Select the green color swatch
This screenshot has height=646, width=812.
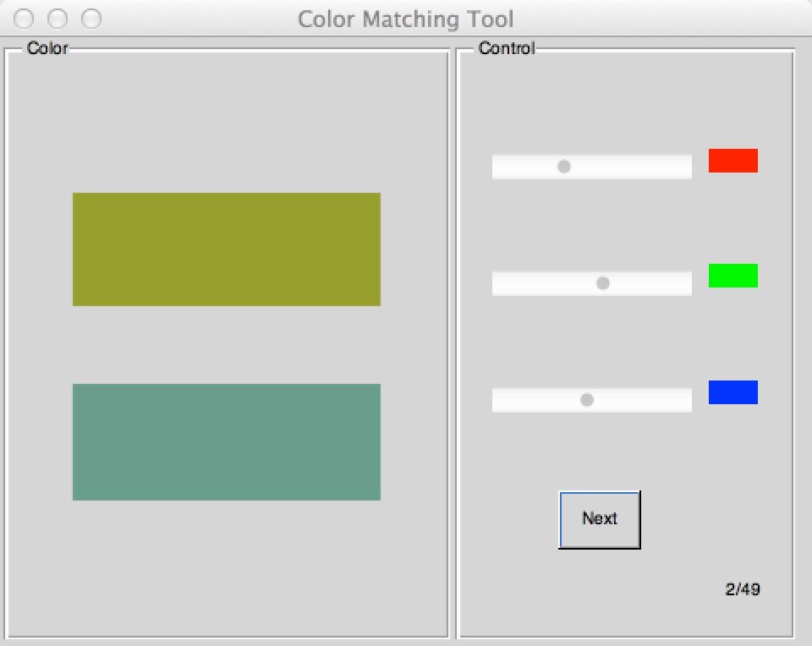(x=732, y=276)
